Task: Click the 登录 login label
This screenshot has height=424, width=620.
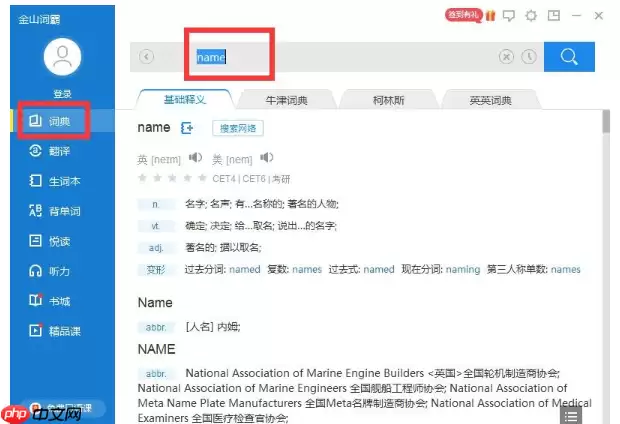Action: click(x=62, y=94)
